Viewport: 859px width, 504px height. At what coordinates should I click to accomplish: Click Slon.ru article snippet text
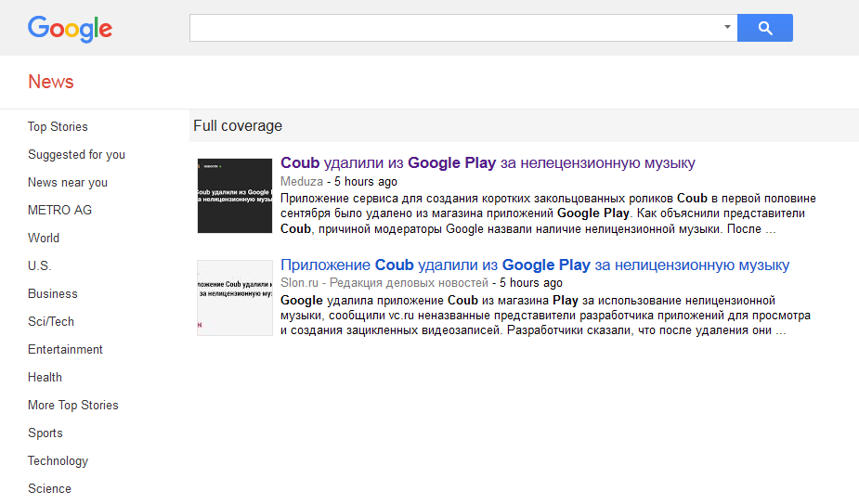[x=545, y=316]
